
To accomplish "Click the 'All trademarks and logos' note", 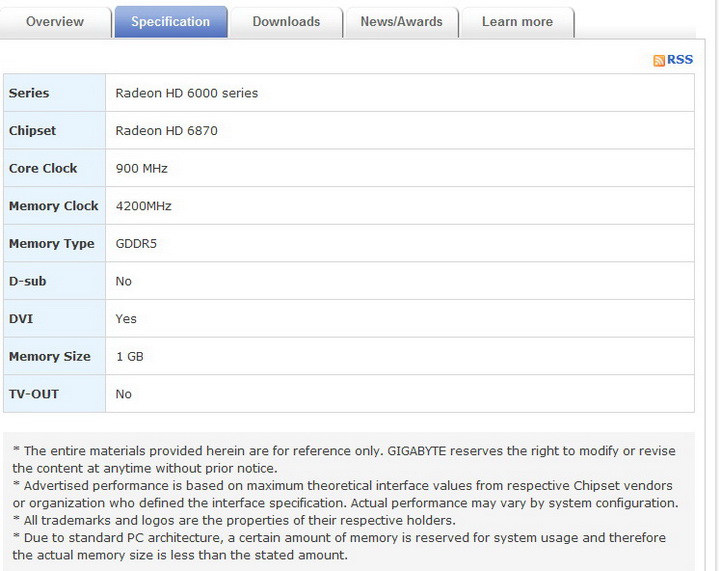I will (x=234, y=520).
